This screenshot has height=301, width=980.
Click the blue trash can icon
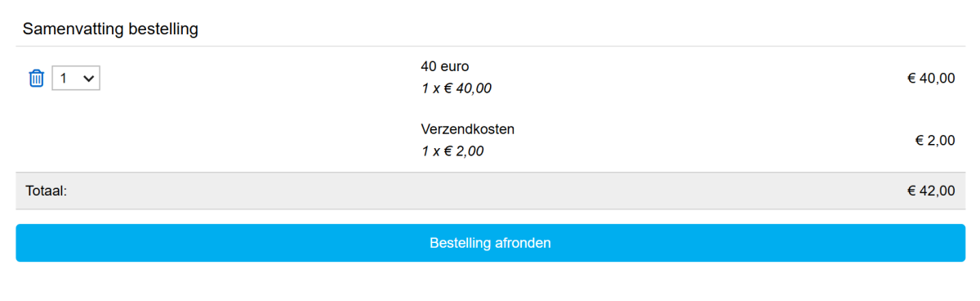[37, 79]
